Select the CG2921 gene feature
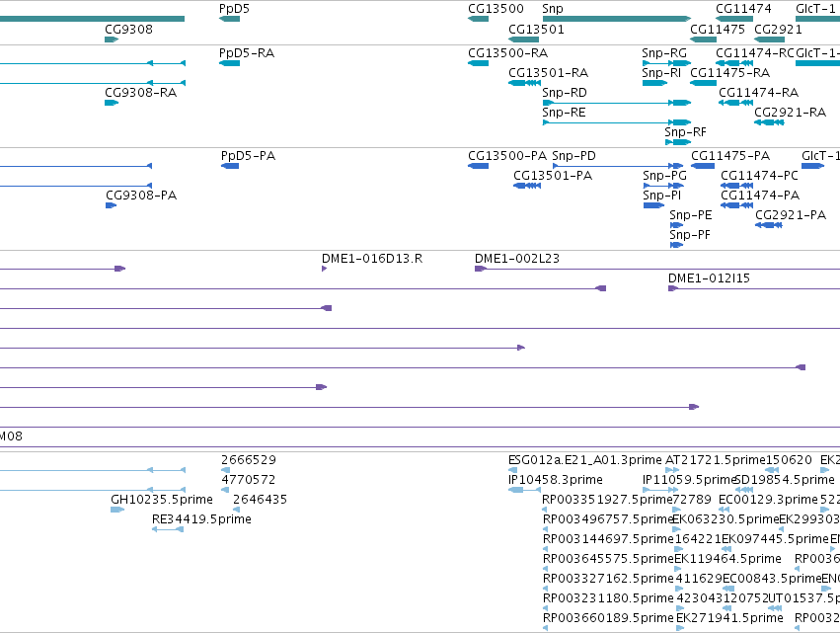840x633 pixels. tap(769, 40)
